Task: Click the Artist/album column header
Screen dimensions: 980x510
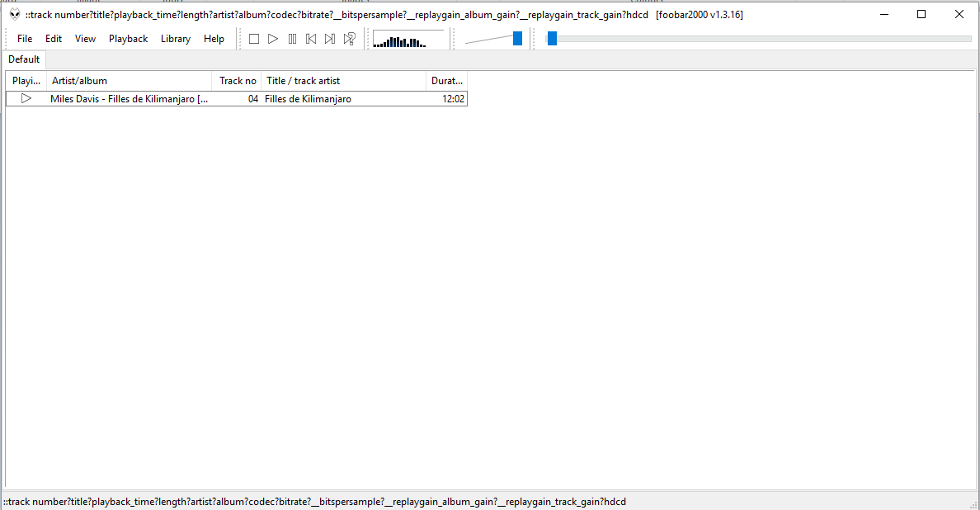Action: 129,81
